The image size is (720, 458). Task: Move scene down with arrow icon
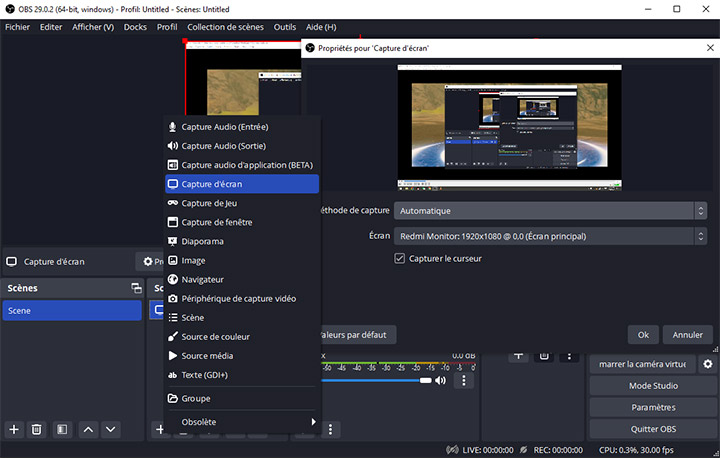[x=111, y=429]
